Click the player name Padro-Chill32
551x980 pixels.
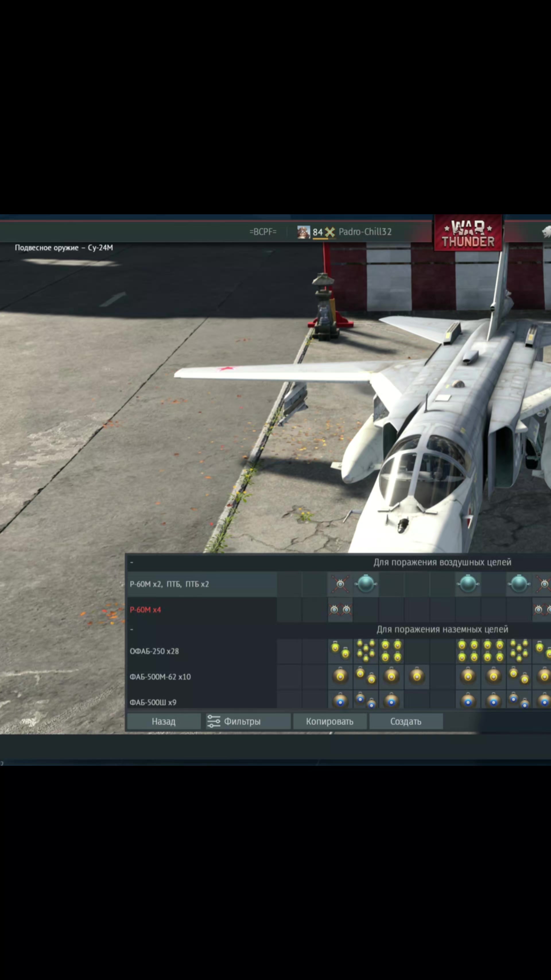(365, 232)
